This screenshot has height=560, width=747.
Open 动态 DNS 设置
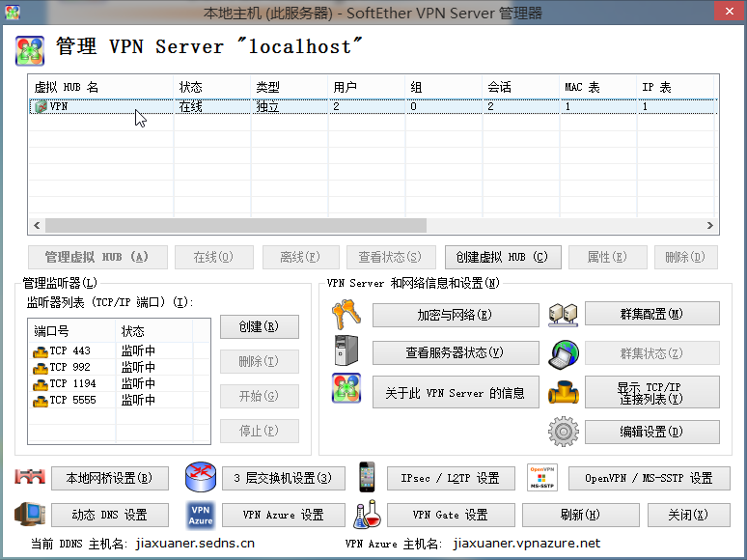tap(110, 515)
